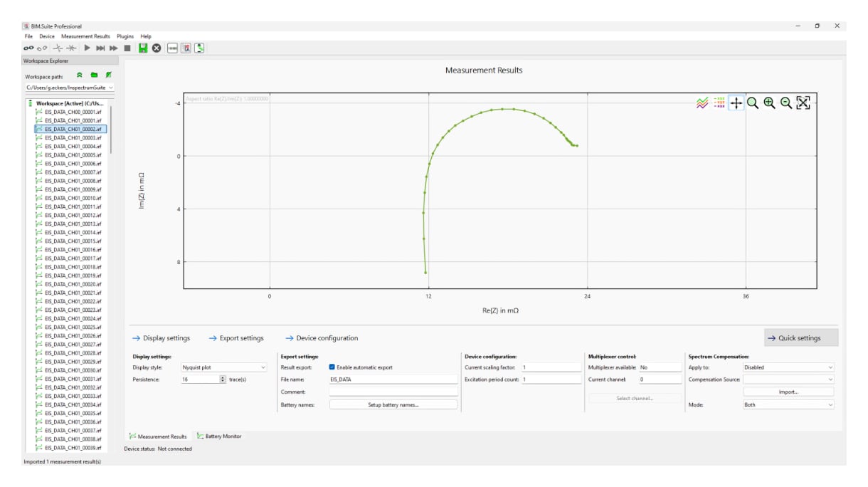The width and height of the screenshot is (868, 487).
Task: Open the Measurement Results menu
Action: coord(85,36)
